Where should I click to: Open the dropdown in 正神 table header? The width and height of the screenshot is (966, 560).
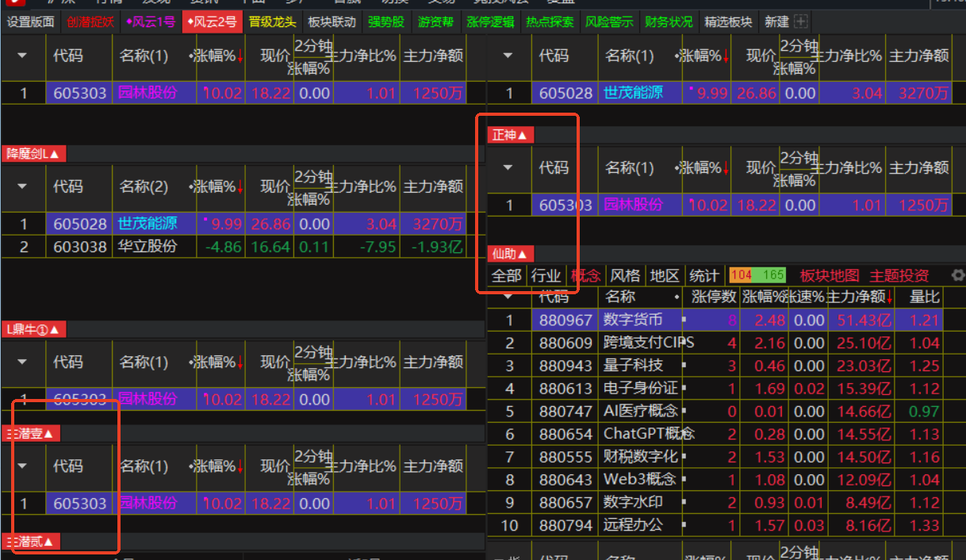tap(508, 168)
